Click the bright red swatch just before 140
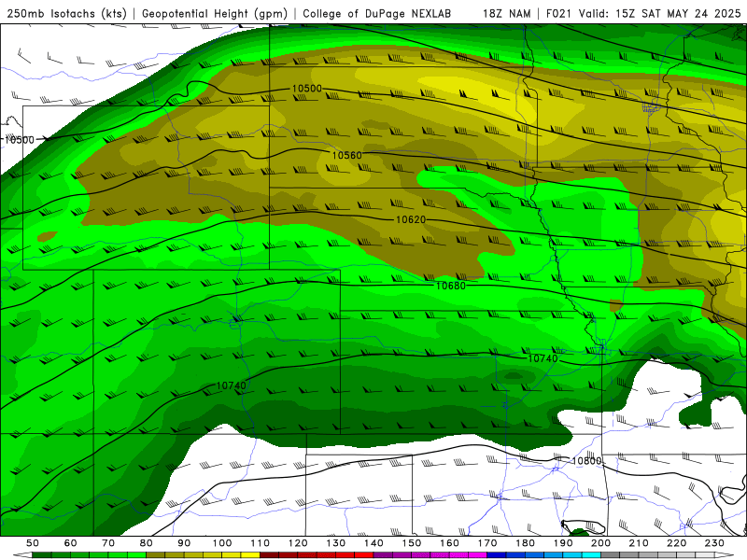747x560 pixels. [x=364, y=555]
